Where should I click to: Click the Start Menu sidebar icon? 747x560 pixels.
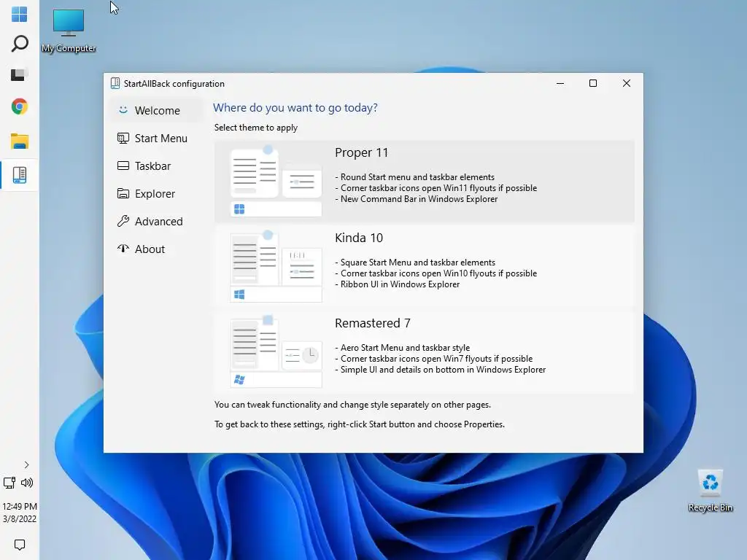pyautogui.click(x=123, y=138)
